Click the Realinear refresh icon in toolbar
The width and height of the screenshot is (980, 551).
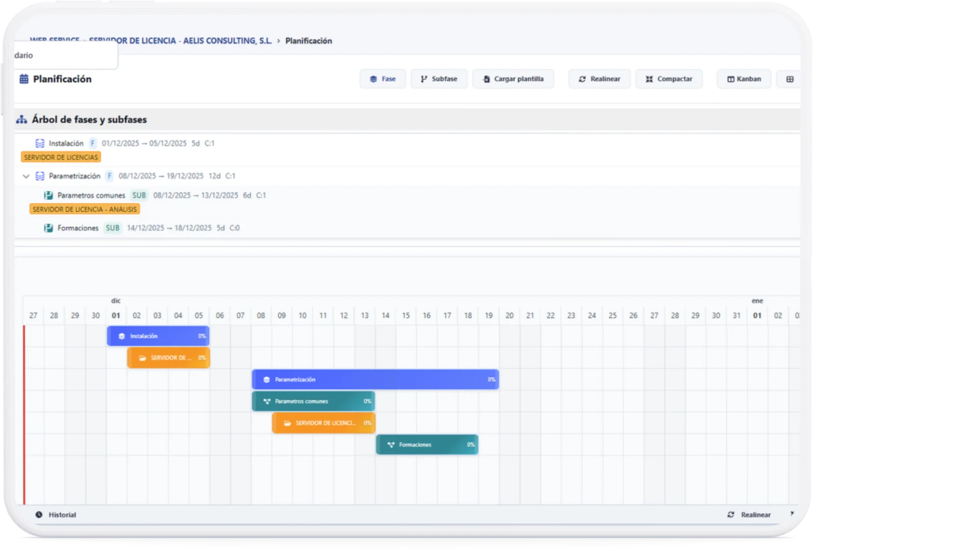point(583,79)
